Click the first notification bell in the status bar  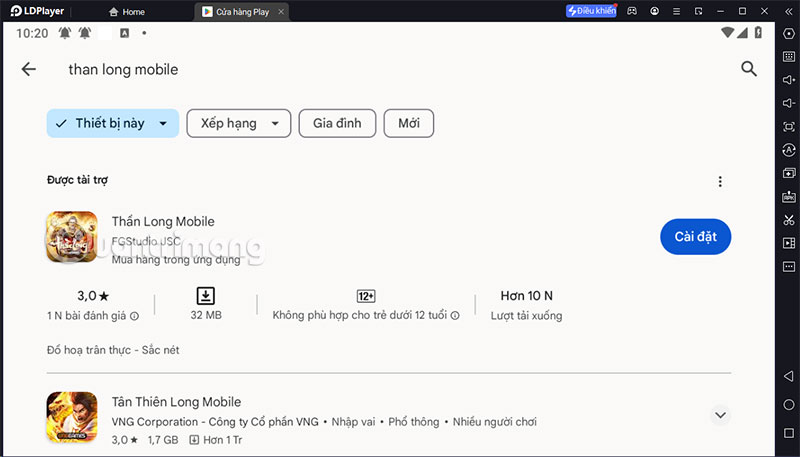pos(64,33)
